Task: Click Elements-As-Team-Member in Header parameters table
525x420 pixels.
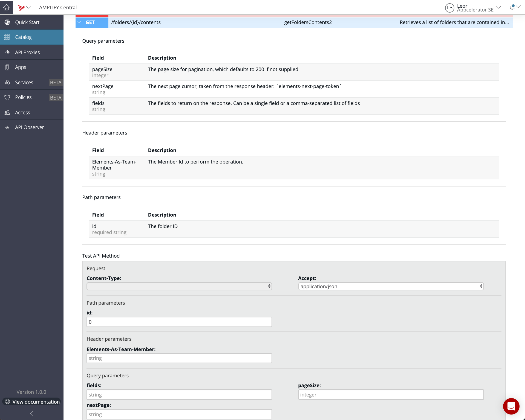Action: click(114, 165)
